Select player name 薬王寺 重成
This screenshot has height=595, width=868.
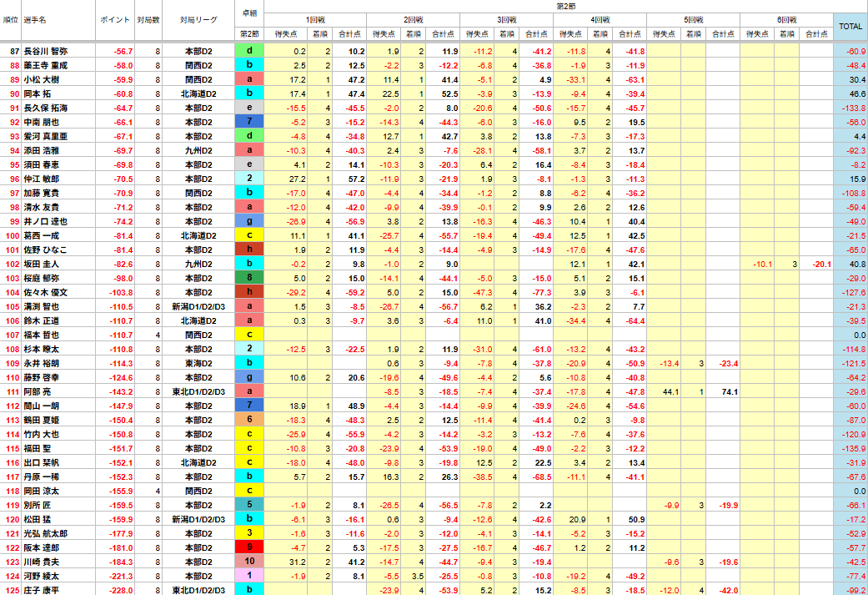[45, 65]
